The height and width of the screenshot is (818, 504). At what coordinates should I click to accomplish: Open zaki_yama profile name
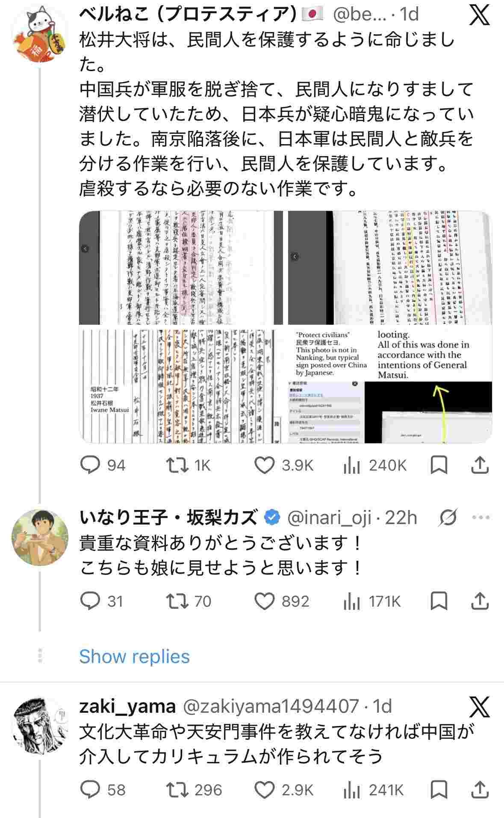point(127,706)
